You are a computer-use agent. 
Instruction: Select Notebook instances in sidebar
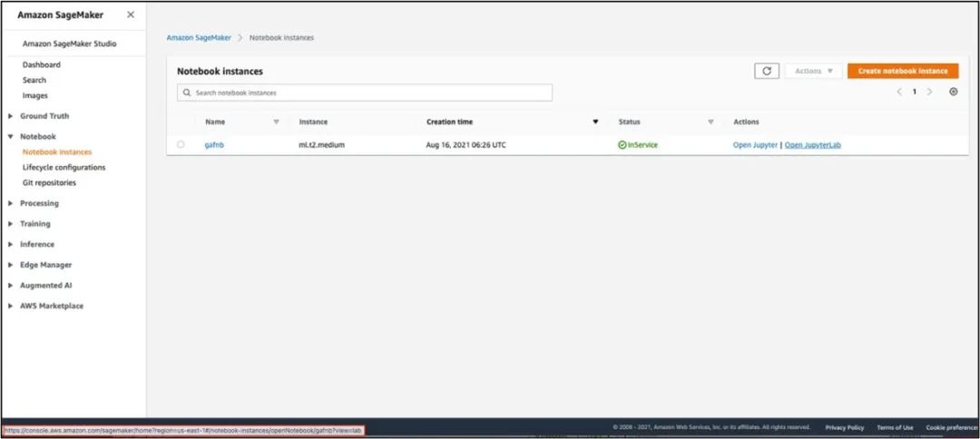tap(57, 151)
